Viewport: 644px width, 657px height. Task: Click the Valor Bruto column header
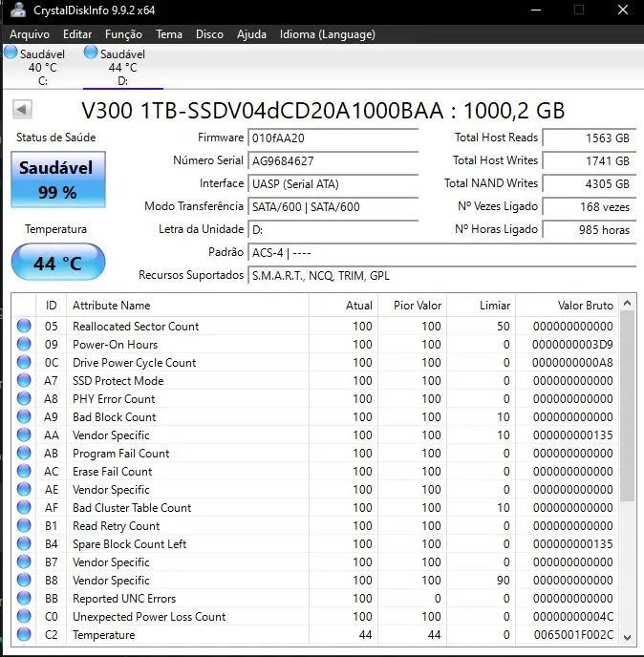[x=567, y=305]
